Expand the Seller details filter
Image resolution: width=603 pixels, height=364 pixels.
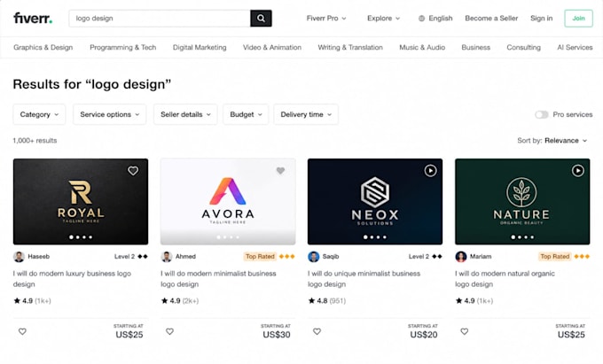point(185,114)
